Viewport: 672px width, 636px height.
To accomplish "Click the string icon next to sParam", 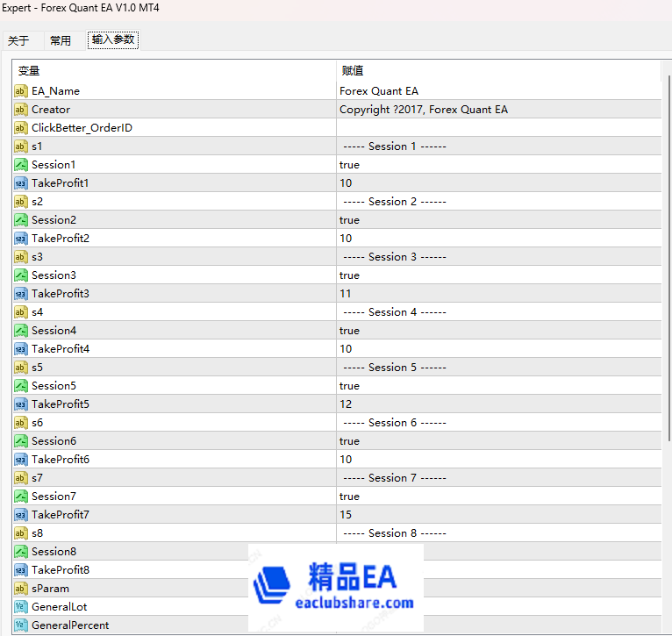I will pyautogui.click(x=20, y=589).
